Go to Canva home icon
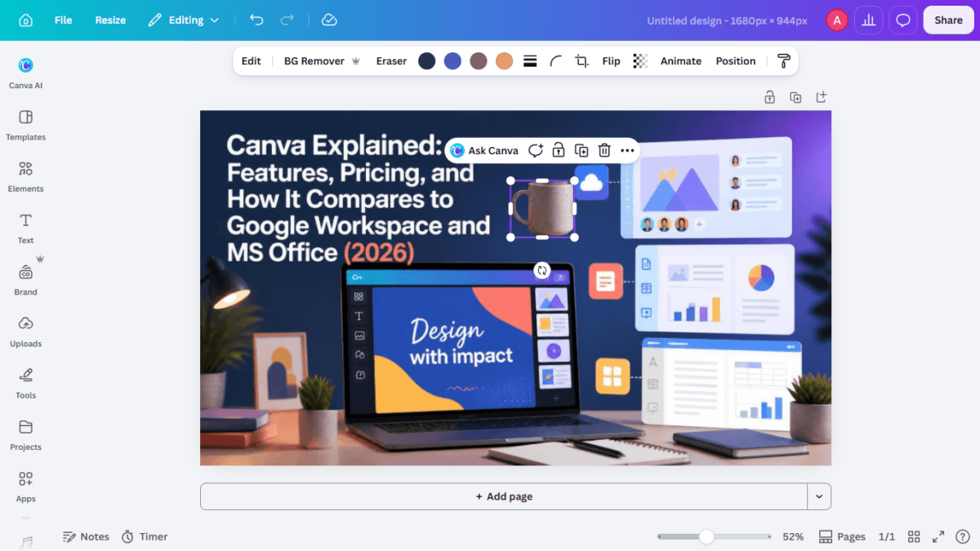 click(x=26, y=20)
